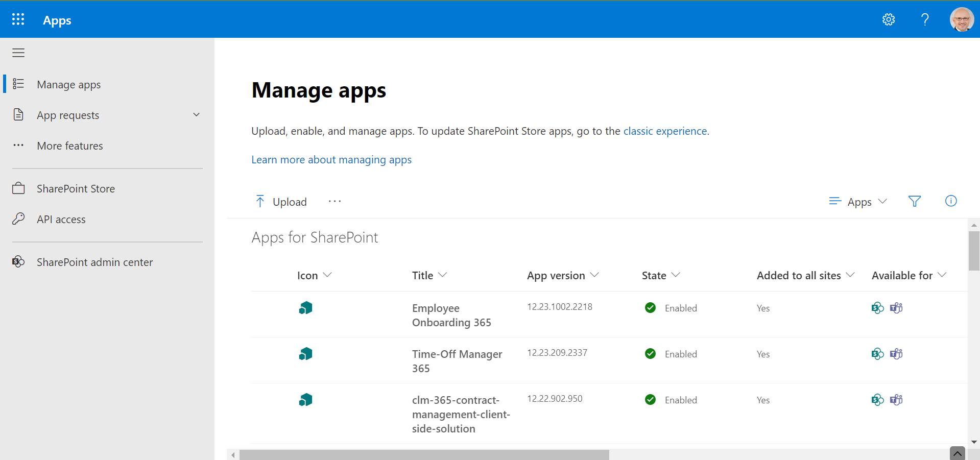Screen dimensions: 980x460
Task: Collapse navigation with the hamburger icon
Action: 18,53
